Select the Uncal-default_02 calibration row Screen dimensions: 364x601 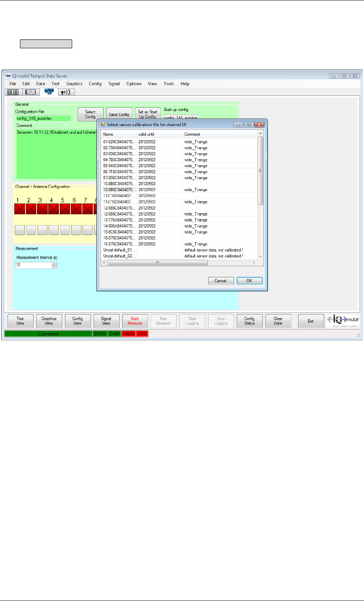[x=179, y=256]
